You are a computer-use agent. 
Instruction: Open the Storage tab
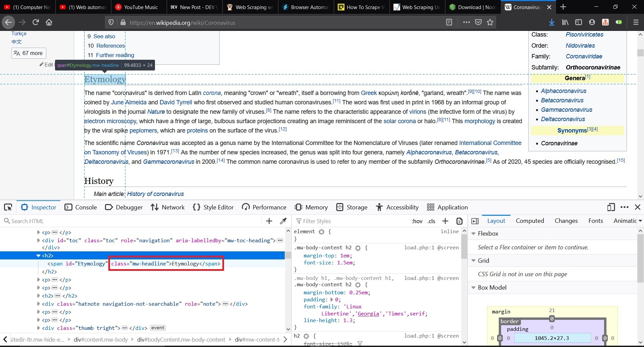[352, 207]
